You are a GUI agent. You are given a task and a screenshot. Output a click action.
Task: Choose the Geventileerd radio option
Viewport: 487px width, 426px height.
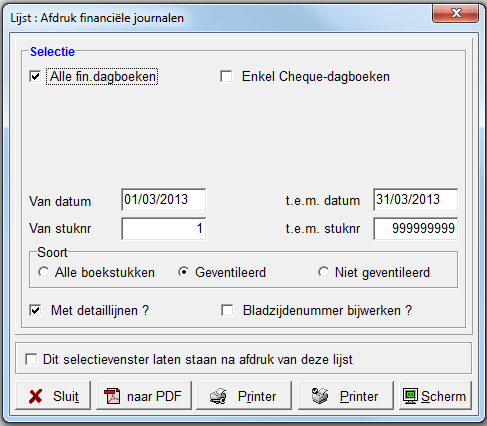coord(183,272)
